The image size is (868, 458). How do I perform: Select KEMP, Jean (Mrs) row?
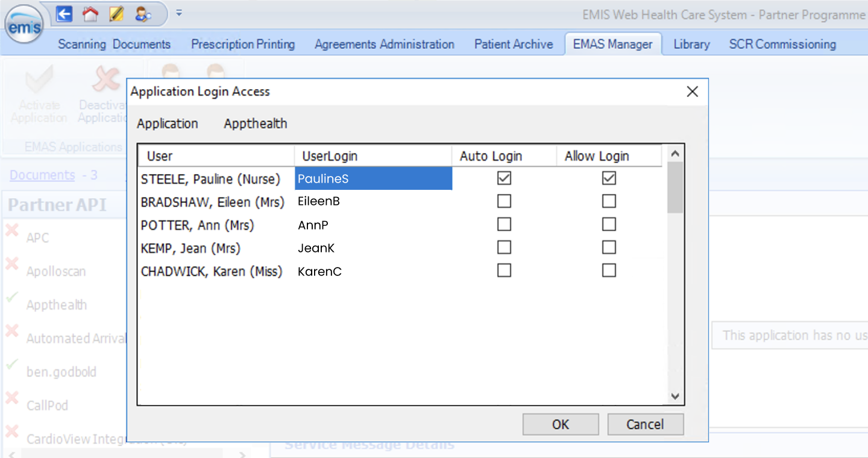190,248
